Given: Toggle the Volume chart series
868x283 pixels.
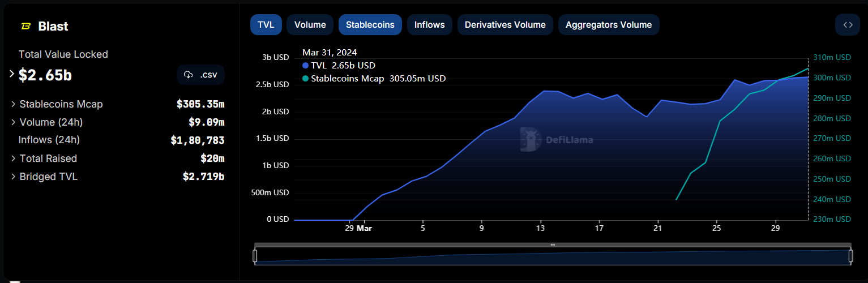Looking at the screenshot, I should 310,25.
